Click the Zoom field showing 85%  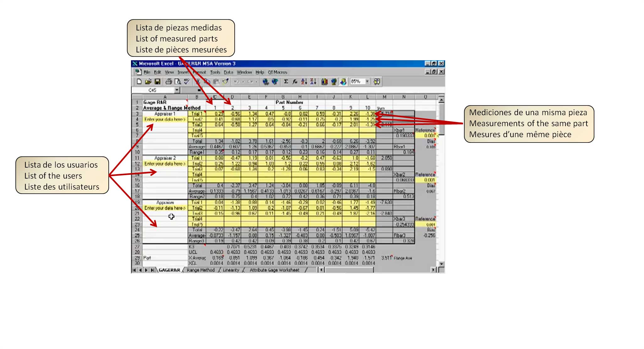tap(357, 82)
